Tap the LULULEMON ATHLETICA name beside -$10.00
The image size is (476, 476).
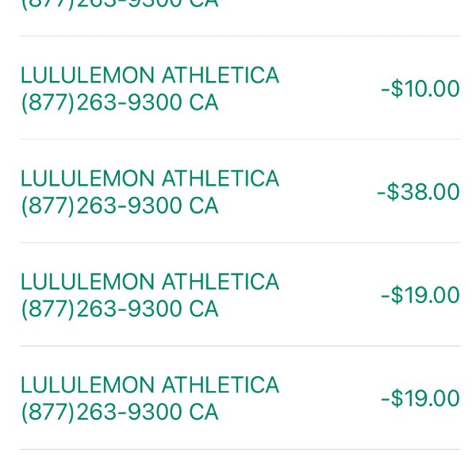150,75
